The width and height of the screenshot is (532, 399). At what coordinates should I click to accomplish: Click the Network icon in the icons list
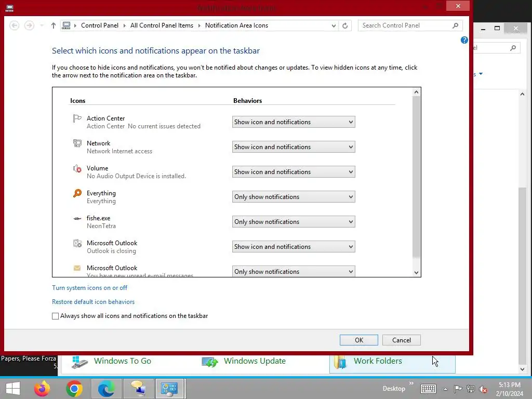[x=77, y=143]
